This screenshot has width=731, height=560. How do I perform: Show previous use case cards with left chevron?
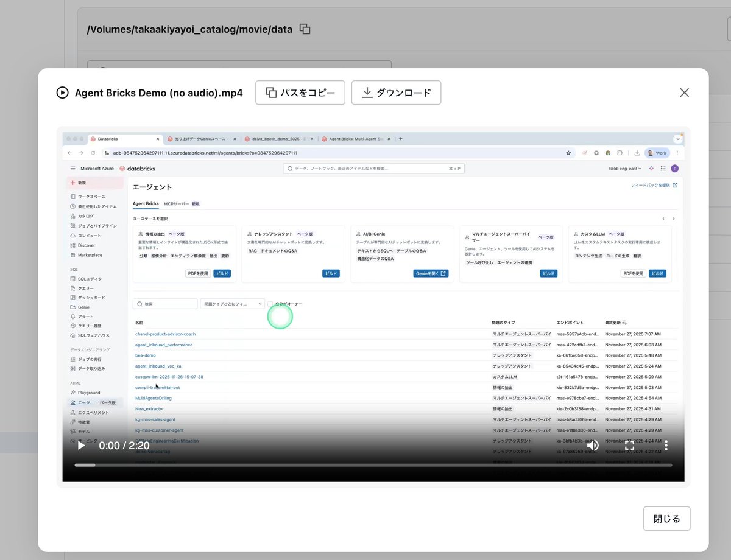click(x=663, y=219)
